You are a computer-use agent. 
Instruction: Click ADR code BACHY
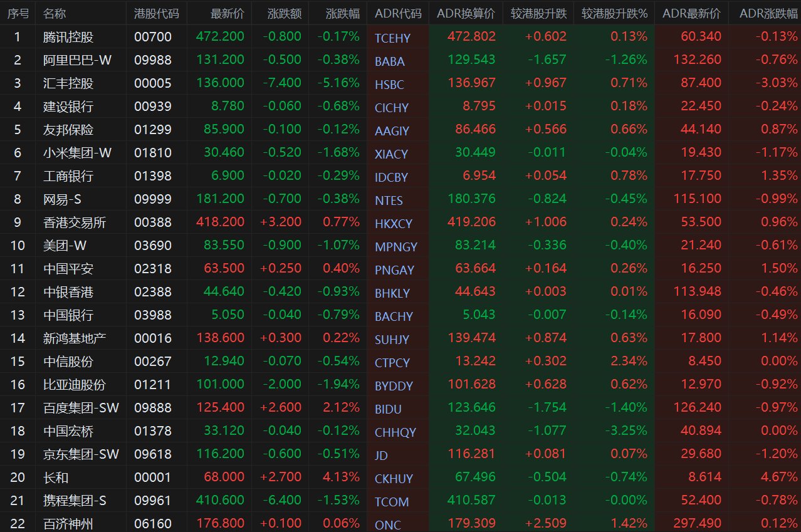click(x=394, y=316)
